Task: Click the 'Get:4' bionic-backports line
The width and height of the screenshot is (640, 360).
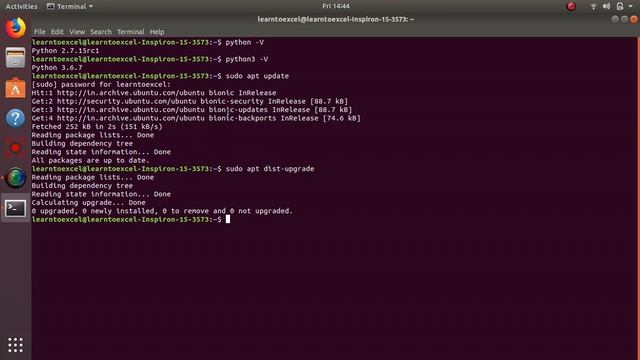Action: pos(196,118)
